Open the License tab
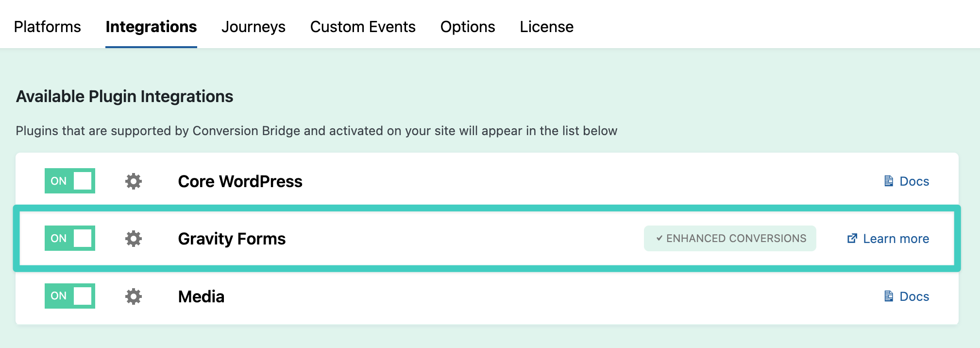The height and width of the screenshot is (348, 980). coord(546,27)
